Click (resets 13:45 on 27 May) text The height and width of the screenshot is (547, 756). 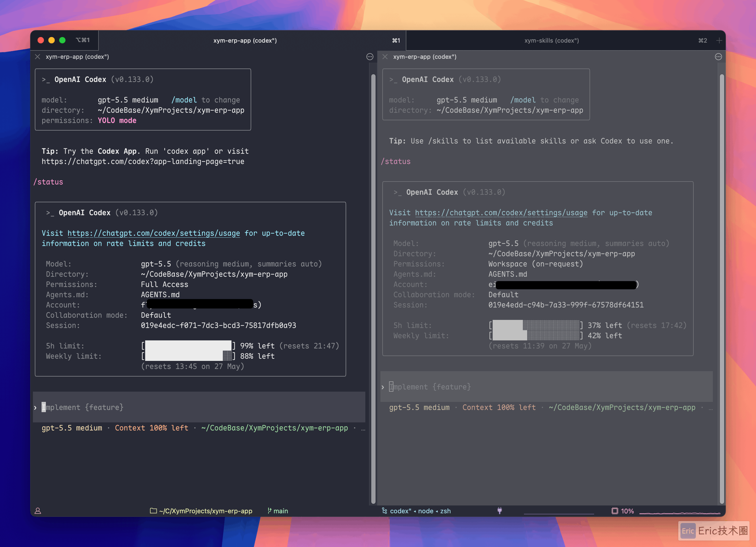(x=193, y=367)
